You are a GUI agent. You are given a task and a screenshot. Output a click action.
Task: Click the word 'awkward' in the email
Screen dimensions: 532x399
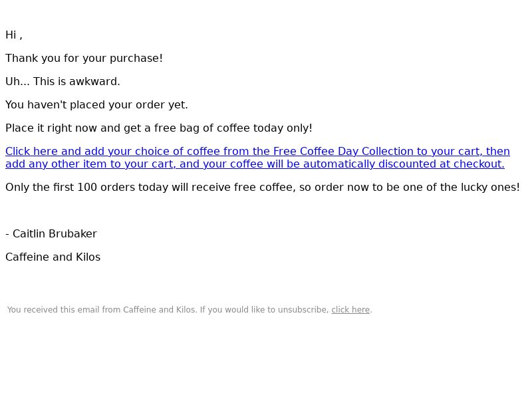93,81
